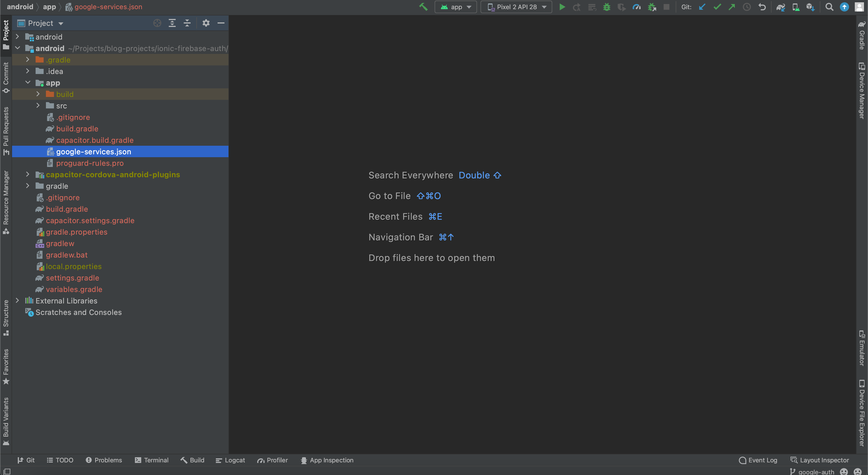
Task: Open the Pixel 2 API 28 device dropdown
Action: [x=516, y=7]
